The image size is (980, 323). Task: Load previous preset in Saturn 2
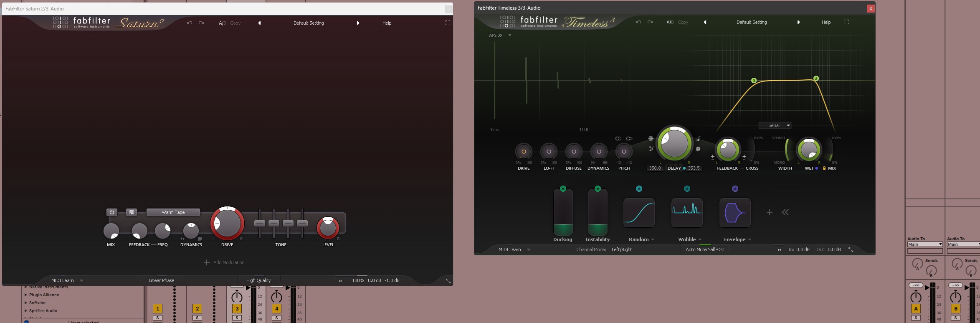point(260,23)
